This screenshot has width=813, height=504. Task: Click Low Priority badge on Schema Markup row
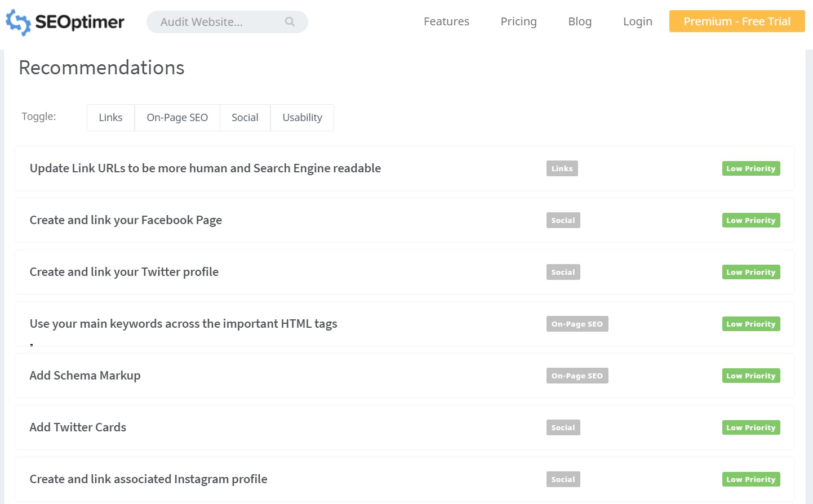coord(751,376)
